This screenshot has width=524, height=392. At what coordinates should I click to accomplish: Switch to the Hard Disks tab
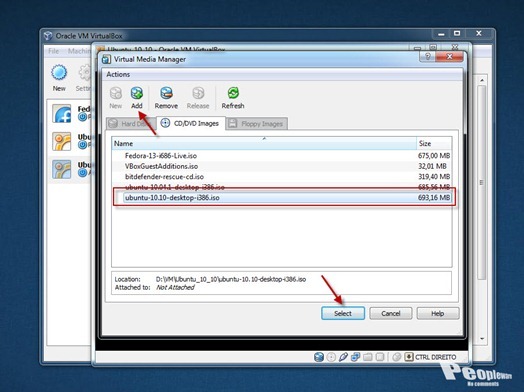click(131, 124)
